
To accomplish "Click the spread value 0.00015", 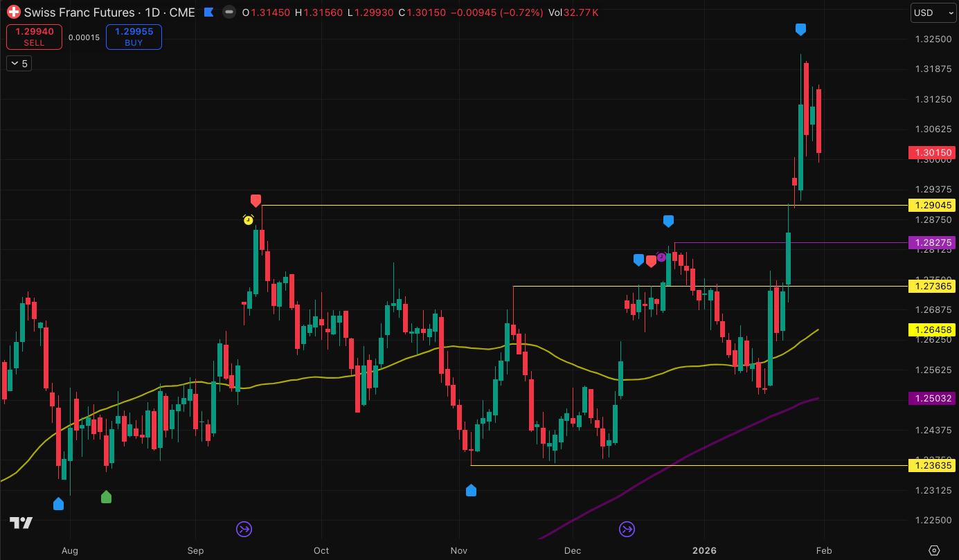I will click(84, 37).
